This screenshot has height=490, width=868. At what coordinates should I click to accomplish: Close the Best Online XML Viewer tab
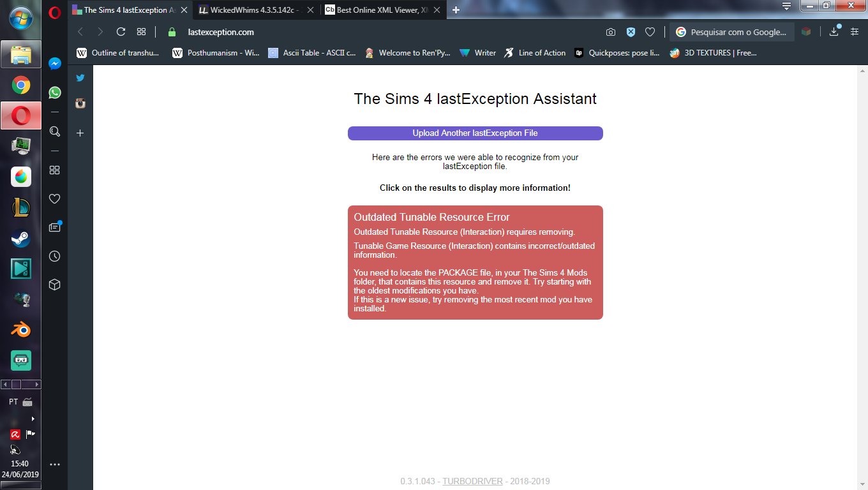tap(437, 10)
